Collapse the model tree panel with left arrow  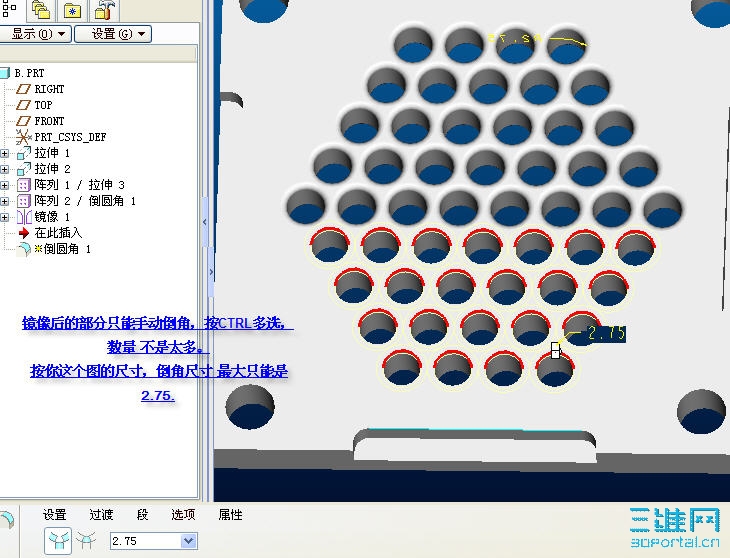pyautogui.click(x=204, y=222)
